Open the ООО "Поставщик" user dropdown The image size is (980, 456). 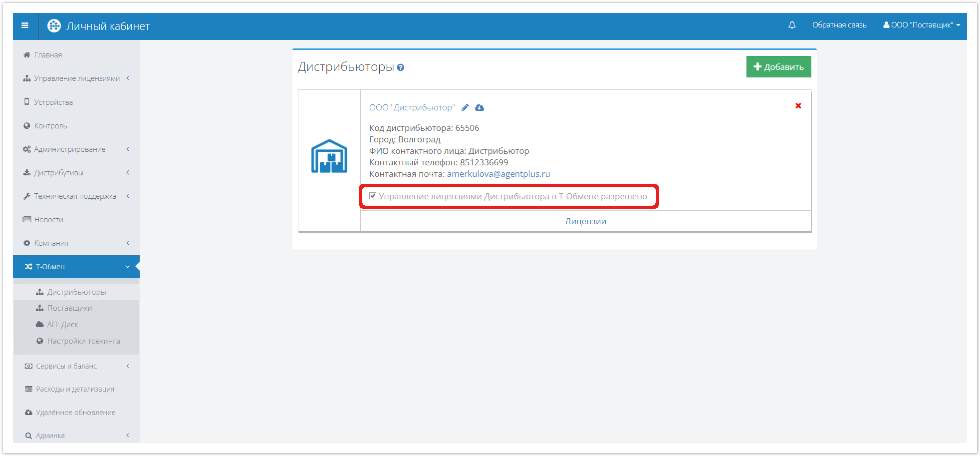click(922, 25)
